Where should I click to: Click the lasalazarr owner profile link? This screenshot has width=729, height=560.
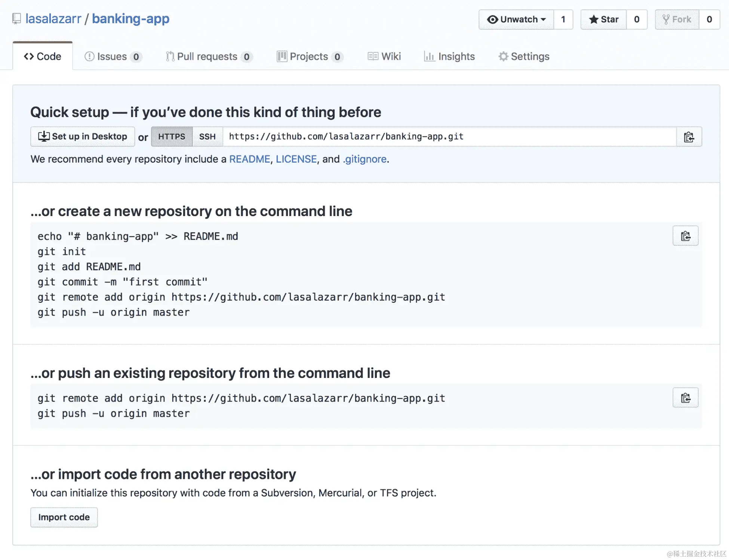pyautogui.click(x=53, y=19)
